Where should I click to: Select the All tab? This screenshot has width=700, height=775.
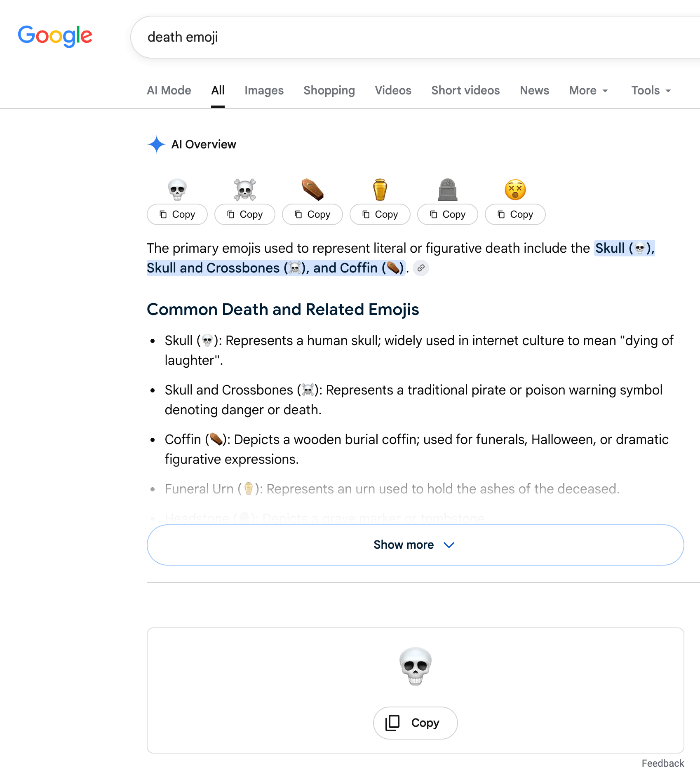coord(218,90)
